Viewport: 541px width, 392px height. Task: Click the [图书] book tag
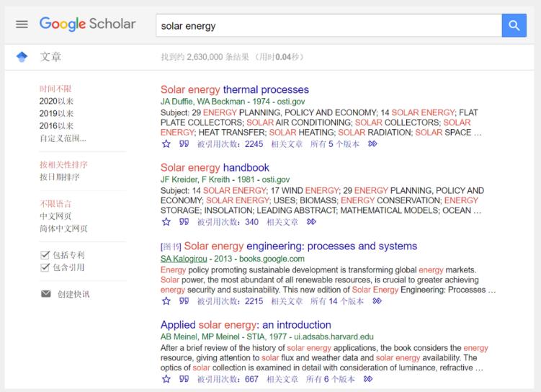(171, 246)
